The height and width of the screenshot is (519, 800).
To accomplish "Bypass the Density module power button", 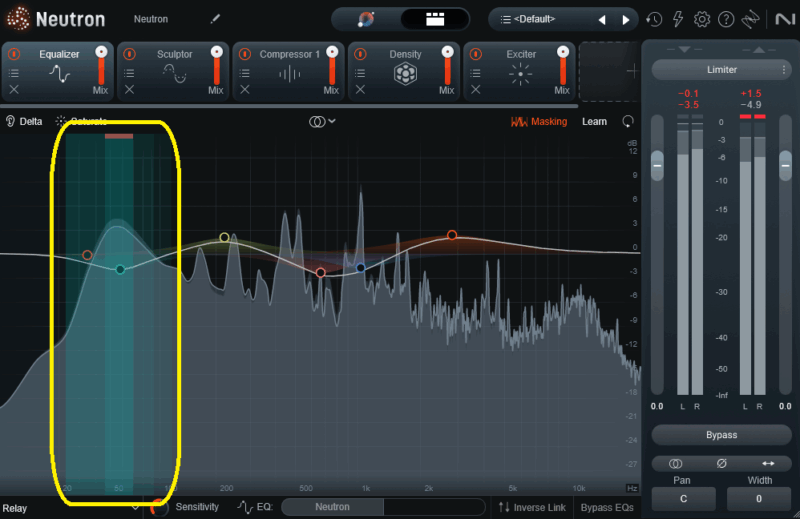I will 360,54.
